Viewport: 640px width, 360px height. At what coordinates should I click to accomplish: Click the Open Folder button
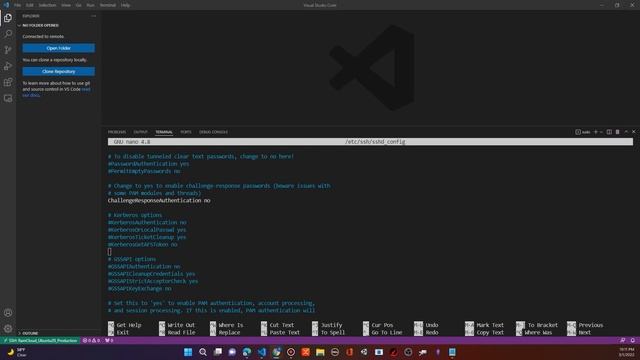point(58,48)
